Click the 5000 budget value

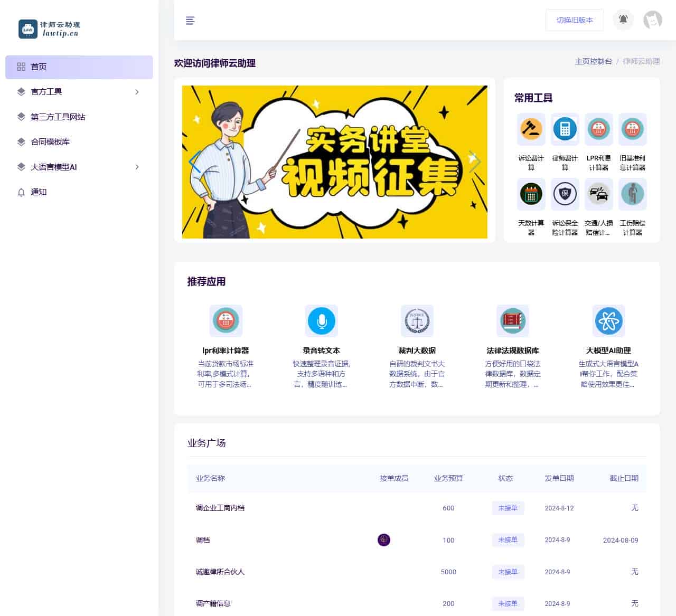tap(448, 572)
